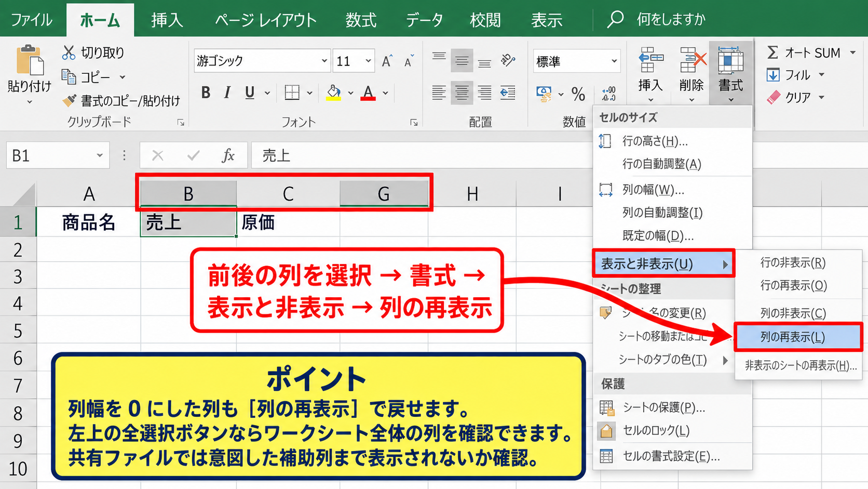
Task: Choose セルの書式設定(E)... menu item
Action: pyautogui.click(x=672, y=456)
